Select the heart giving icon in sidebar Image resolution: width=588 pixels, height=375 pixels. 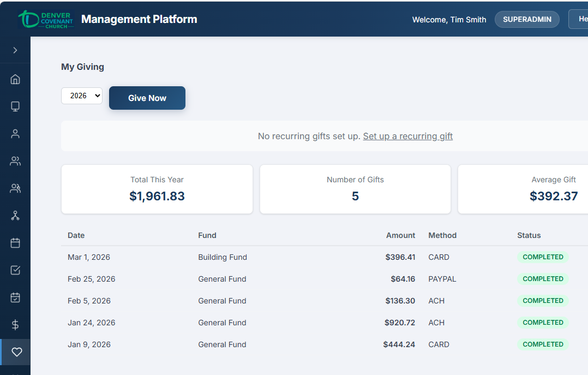[x=16, y=352]
